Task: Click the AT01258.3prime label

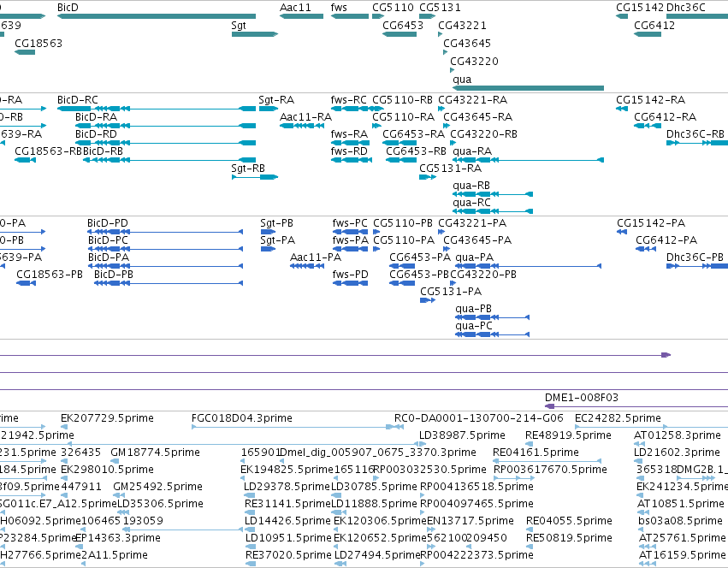Action: tap(678, 435)
